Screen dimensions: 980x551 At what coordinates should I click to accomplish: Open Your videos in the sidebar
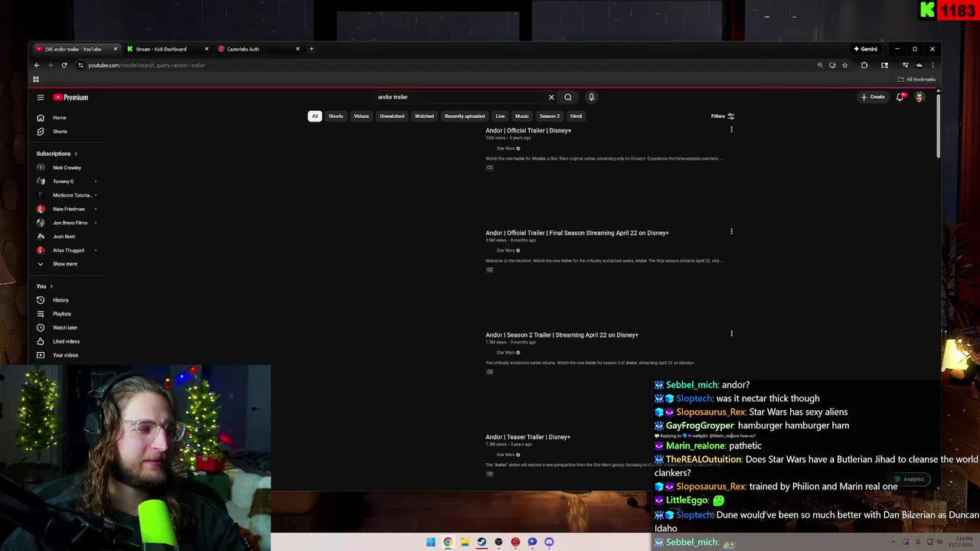57,355
